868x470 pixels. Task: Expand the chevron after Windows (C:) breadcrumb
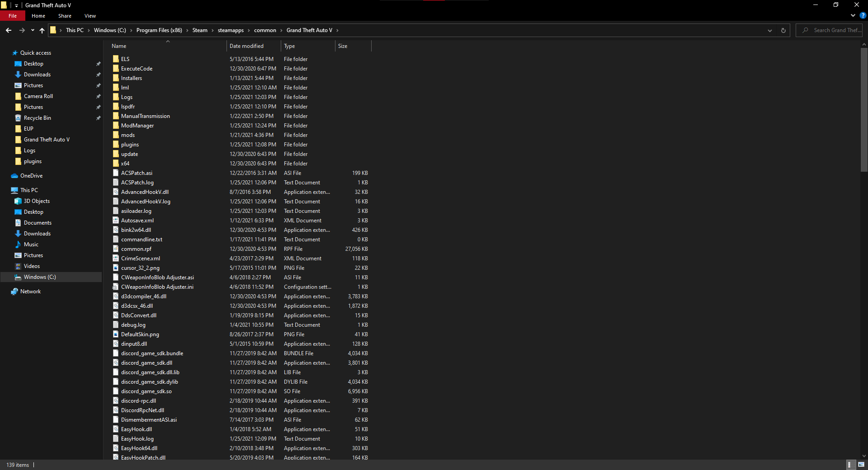point(131,30)
